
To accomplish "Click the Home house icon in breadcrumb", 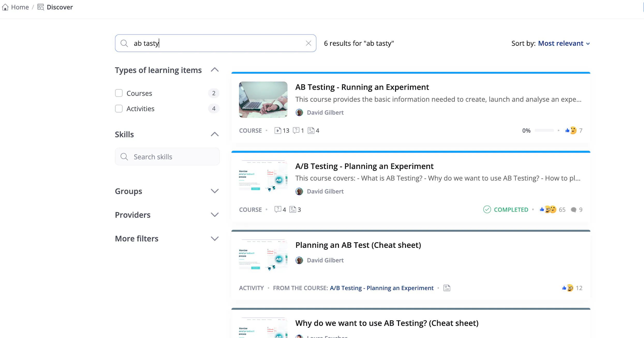I will [x=5, y=7].
